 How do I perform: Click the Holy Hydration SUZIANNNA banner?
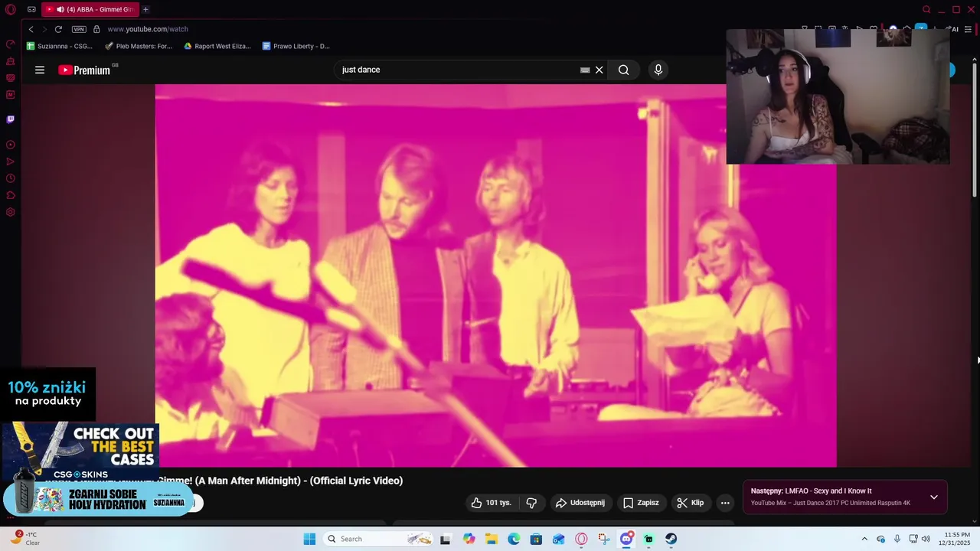click(x=98, y=498)
